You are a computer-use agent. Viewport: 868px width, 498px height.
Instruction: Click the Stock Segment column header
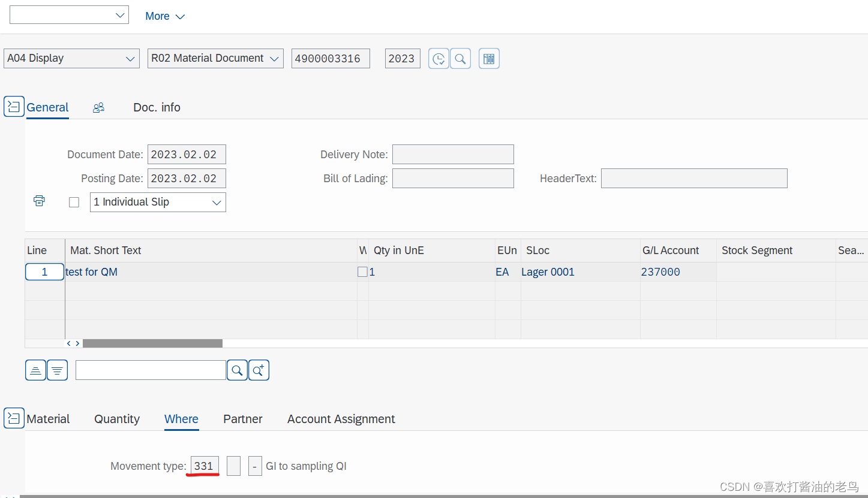pyautogui.click(x=776, y=250)
